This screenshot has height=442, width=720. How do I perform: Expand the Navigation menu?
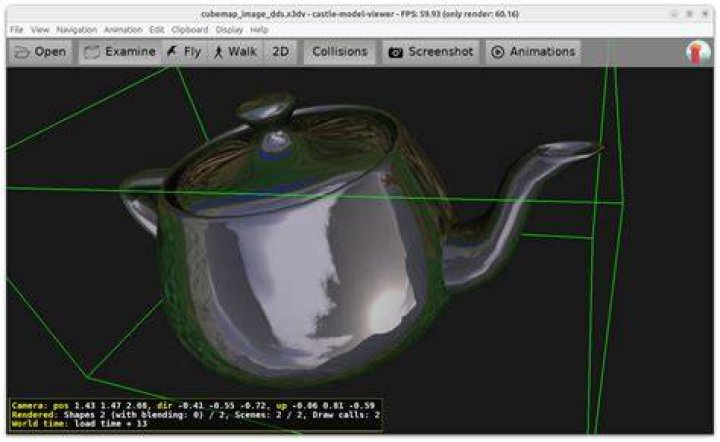76,30
